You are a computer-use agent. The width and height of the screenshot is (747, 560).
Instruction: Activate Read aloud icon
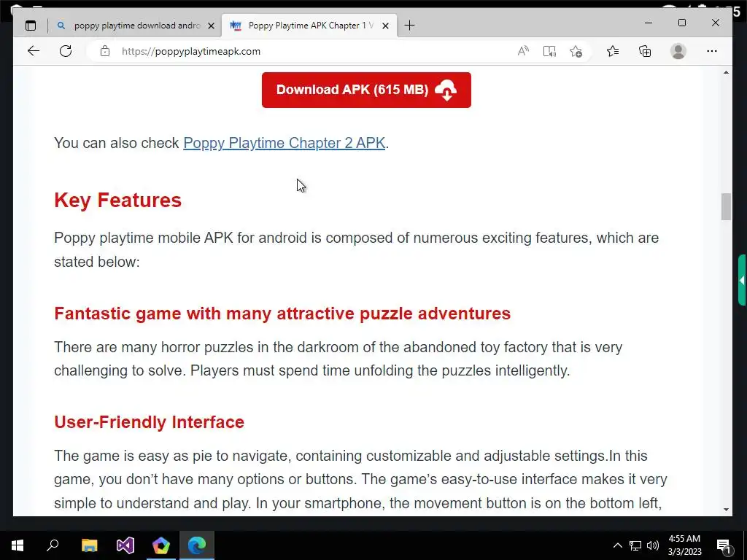pyautogui.click(x=523, y=51)
